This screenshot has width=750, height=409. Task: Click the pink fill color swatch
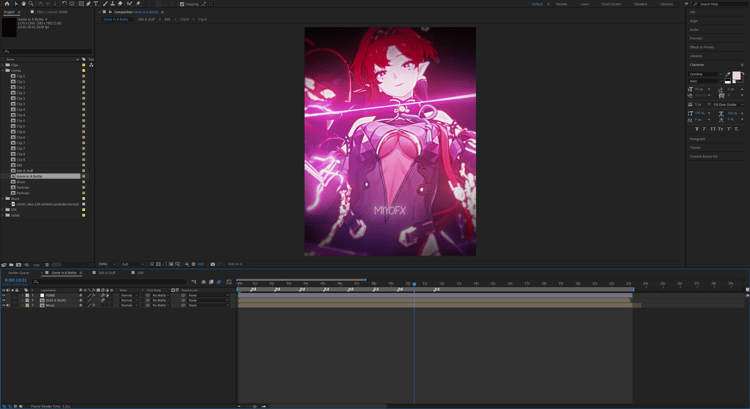coord(736,76)
